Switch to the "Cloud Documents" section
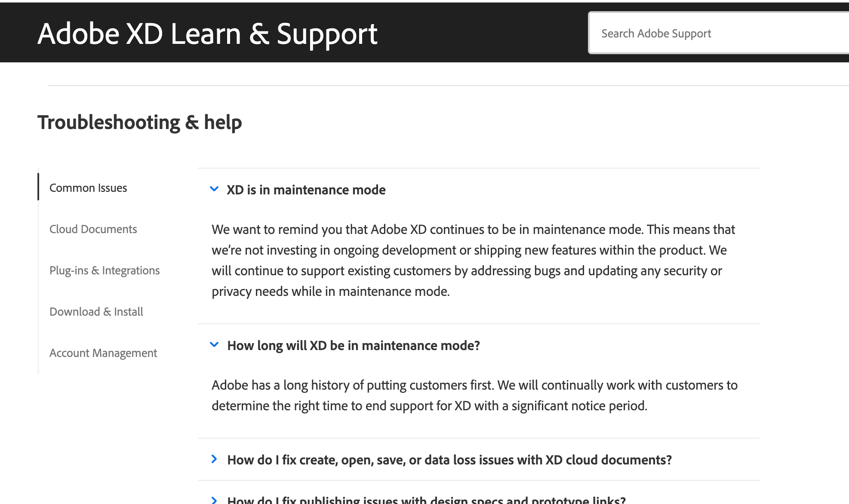 click(x=93, y=229)
